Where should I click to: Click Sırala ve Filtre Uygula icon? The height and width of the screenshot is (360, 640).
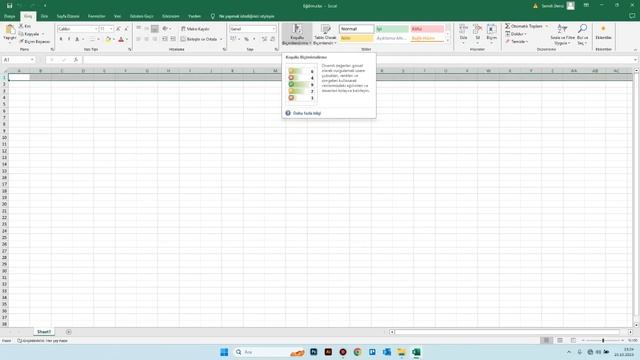[x=562, y=29]
